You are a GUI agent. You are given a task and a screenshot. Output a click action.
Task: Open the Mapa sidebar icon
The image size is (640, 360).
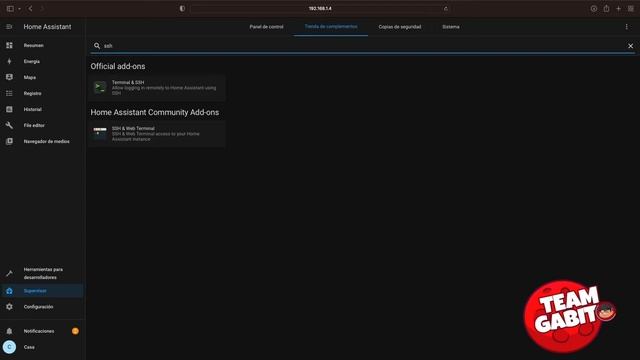[9, 77]
